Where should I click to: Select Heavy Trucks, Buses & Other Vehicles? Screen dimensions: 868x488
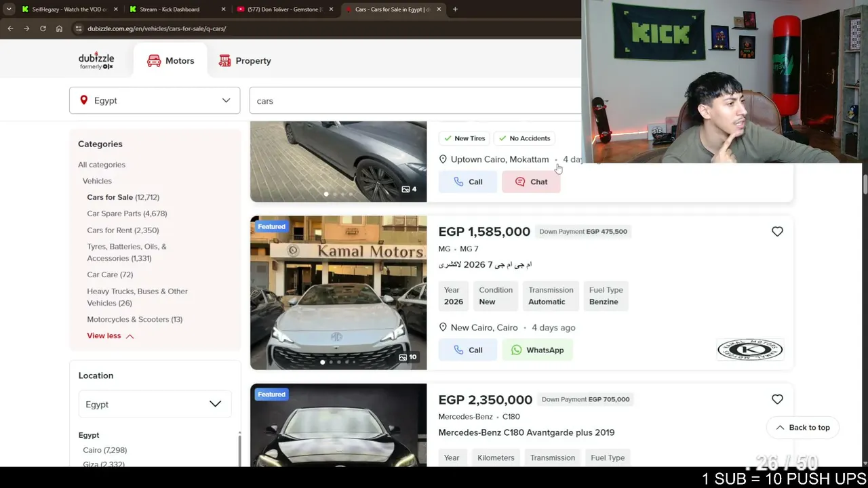tap(138, 297)
